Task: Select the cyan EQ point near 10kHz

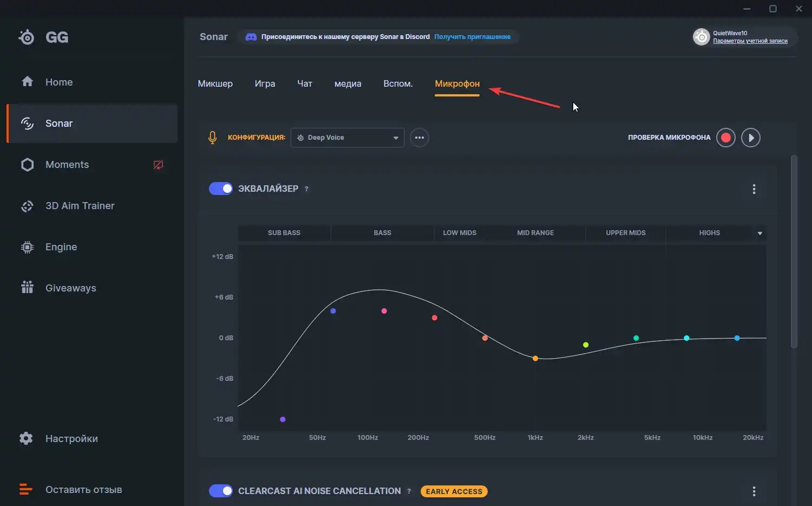Action: pyautogui.click(x=686, y=338)
